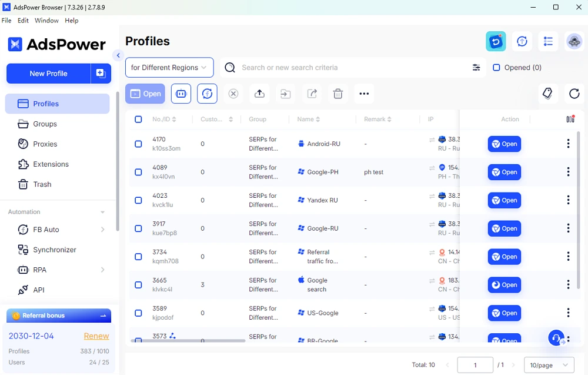Collapse the Automation section
Image resolution: width=588 pixels, height=375 pixels.
click(x=102, y=212)
